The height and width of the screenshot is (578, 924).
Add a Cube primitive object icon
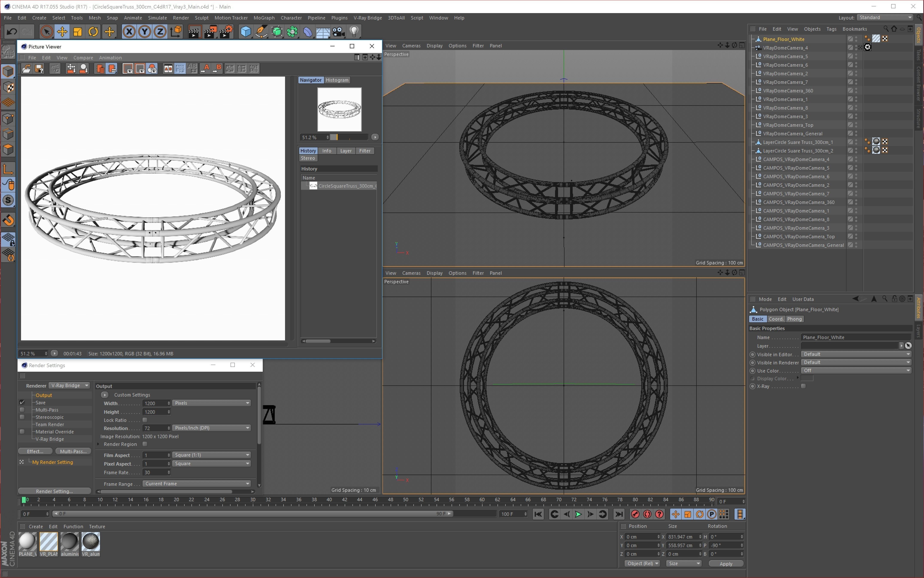[x=246, y=31]
